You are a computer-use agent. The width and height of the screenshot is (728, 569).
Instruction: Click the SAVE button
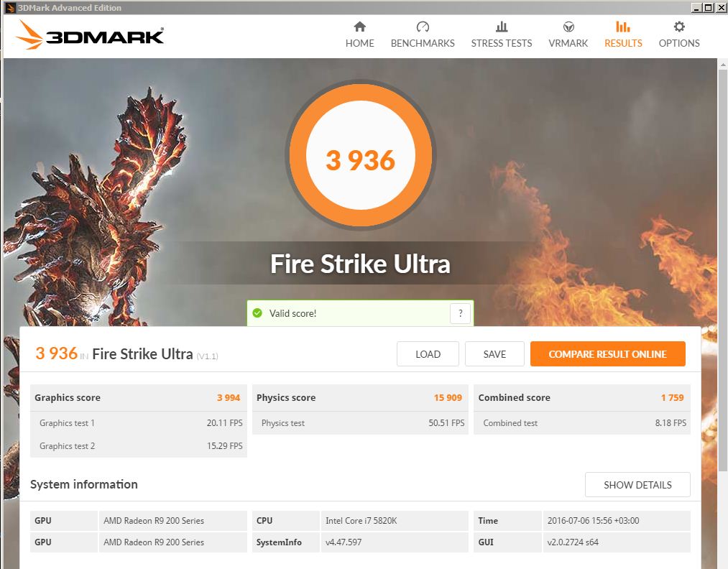(x=494, y=354)
